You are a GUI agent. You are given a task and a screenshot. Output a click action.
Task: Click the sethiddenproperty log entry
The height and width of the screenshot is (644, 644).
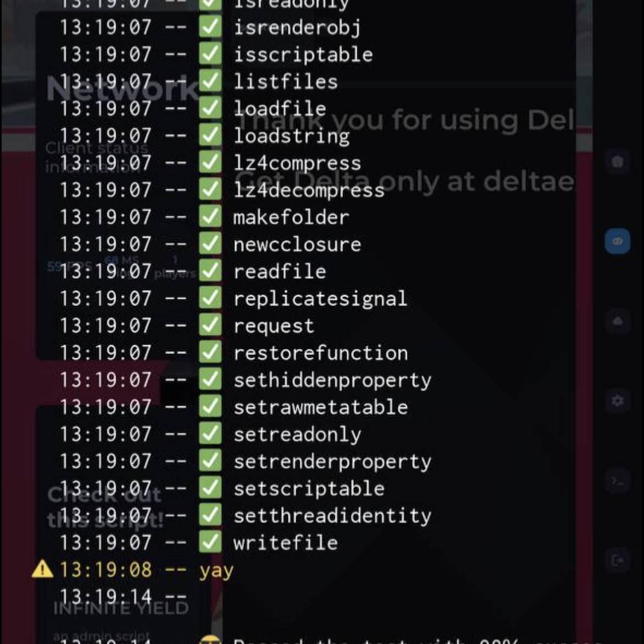click(x=332, y=380)
